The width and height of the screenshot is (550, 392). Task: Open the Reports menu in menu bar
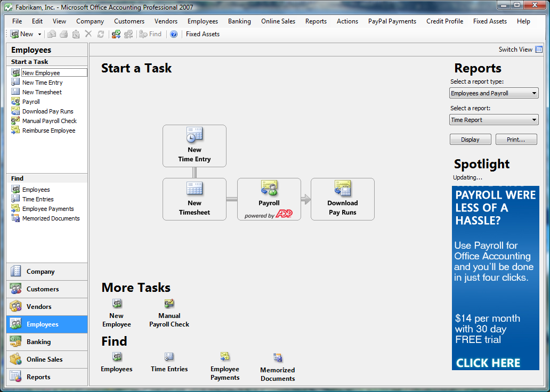point(316,21)
